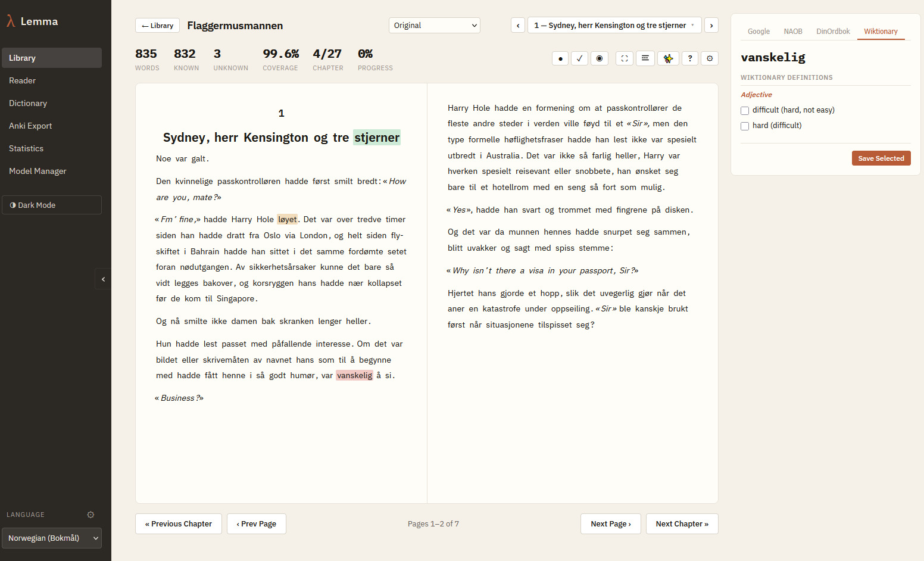The width and height of the screenshot is (924, 561).
Task: Click the highlighted word "løyet"
Action: 288,219
